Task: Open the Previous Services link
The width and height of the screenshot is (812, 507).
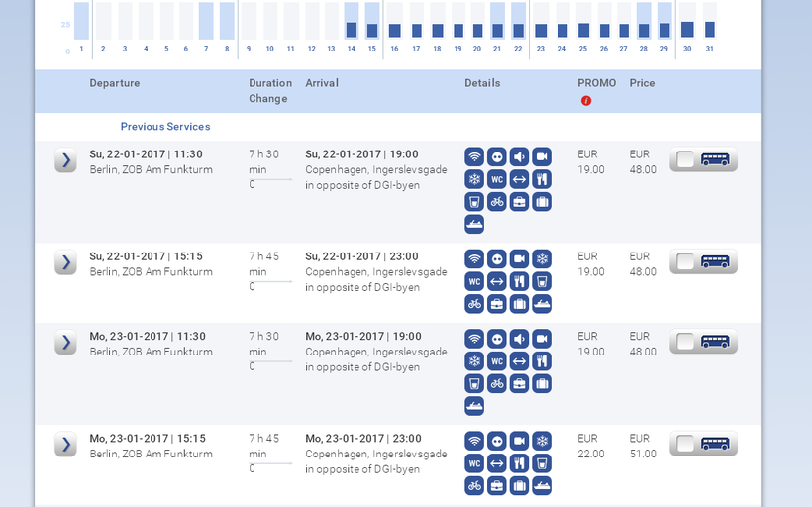Action: [x=165, y=127]
